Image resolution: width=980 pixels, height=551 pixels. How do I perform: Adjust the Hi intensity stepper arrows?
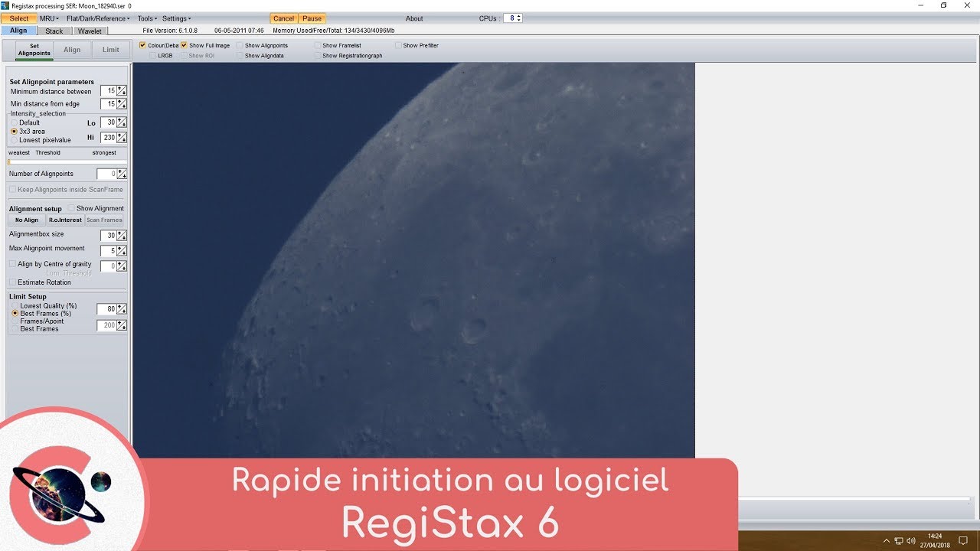point(122,138)
